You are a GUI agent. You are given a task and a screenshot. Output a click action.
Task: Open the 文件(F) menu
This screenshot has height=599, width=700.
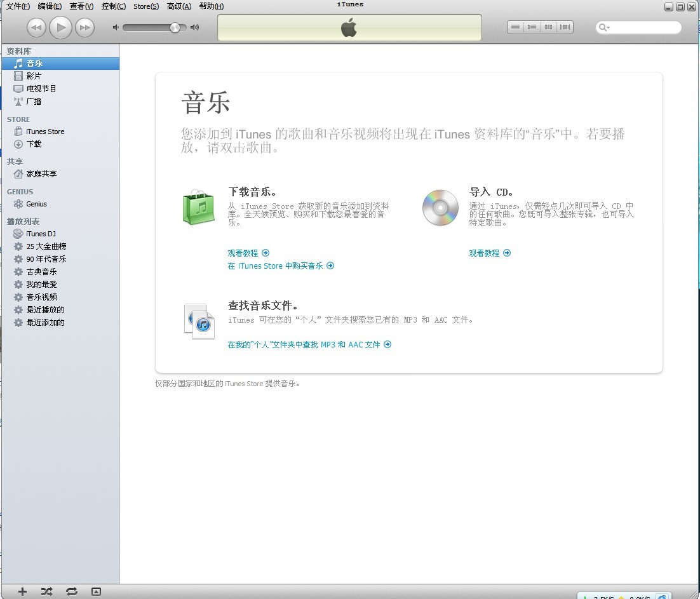point(18,6)
